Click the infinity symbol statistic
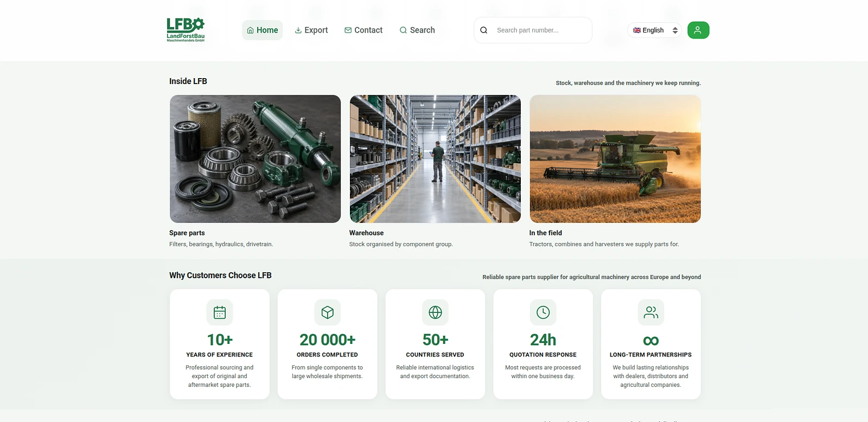The height and width of the screenshot is (422, 868). tap(651, 341)
